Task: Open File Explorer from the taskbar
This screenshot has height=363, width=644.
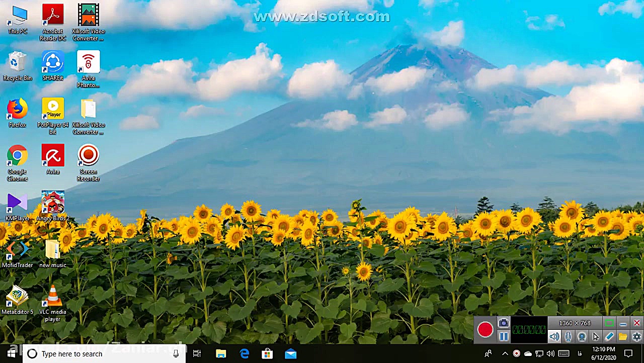Action: [221, 354]
